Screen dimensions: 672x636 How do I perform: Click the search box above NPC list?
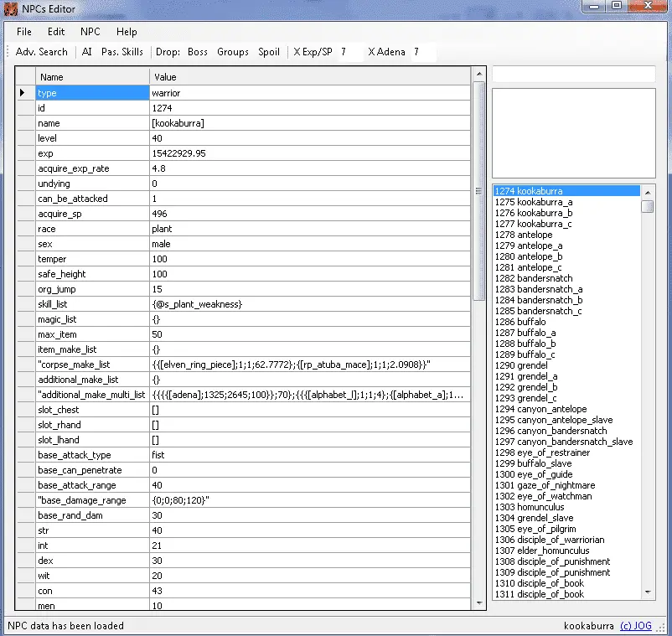(x=573, y=75)
